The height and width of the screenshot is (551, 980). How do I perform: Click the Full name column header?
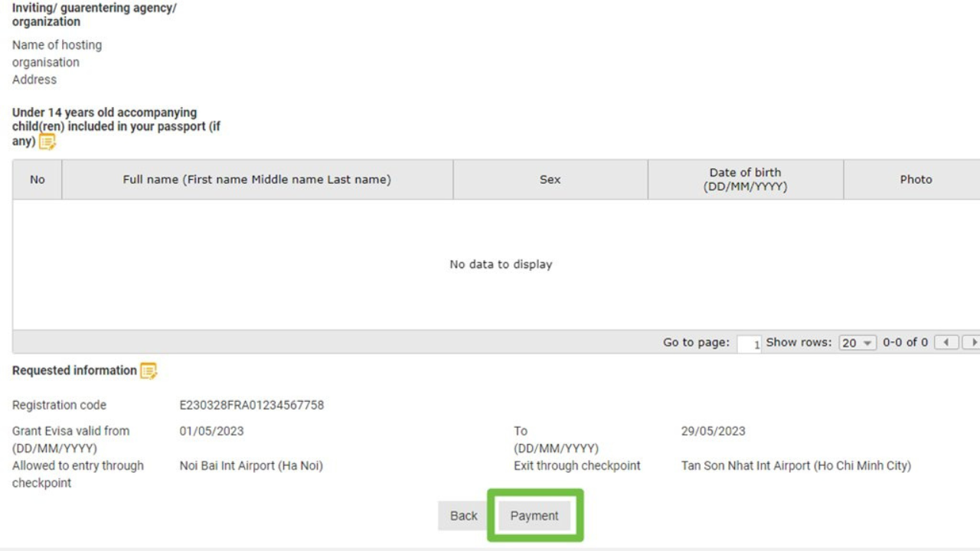click(x=256, y=180)
